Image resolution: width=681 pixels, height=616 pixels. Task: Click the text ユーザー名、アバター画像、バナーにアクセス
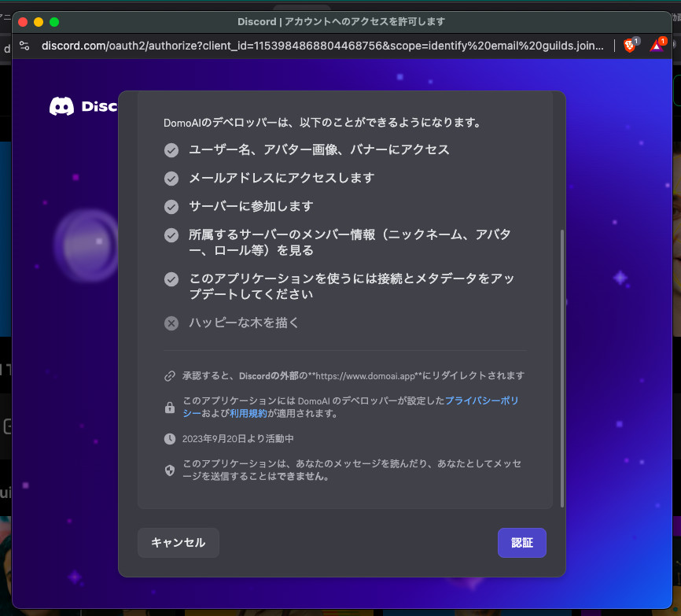click(319, 150)
